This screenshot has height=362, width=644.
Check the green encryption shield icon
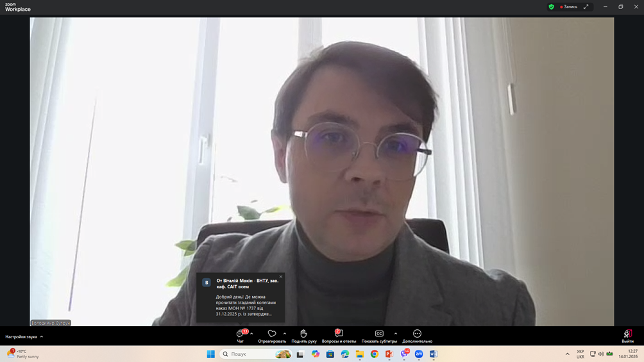click(x=551, y=6)
